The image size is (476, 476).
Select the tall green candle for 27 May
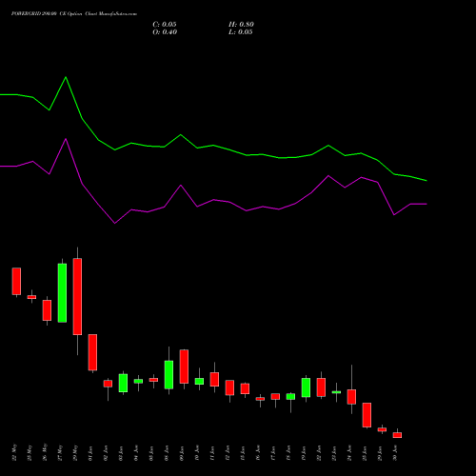coord(62,293)
